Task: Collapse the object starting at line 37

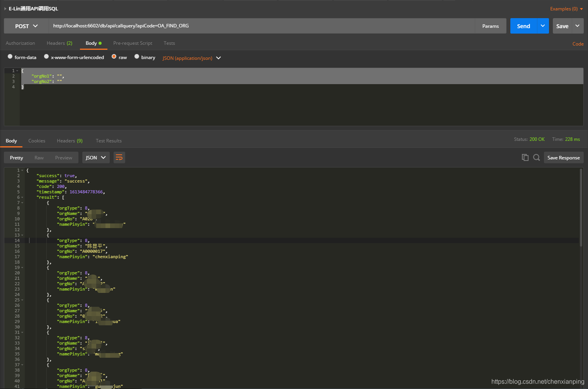Action: coord(22,365)
